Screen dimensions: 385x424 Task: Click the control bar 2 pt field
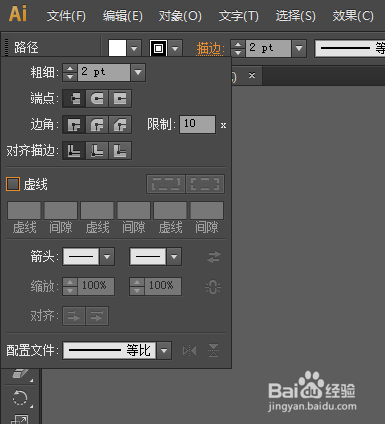point(268,48)
